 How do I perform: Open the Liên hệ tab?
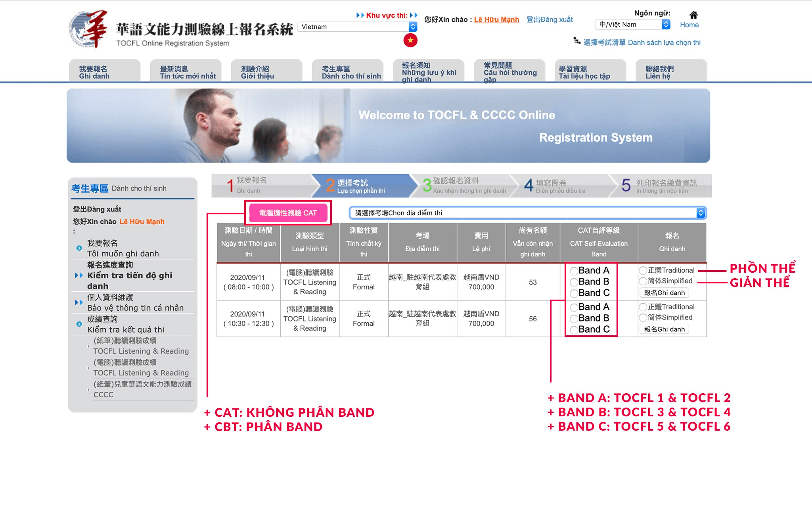tap(671, 71)
